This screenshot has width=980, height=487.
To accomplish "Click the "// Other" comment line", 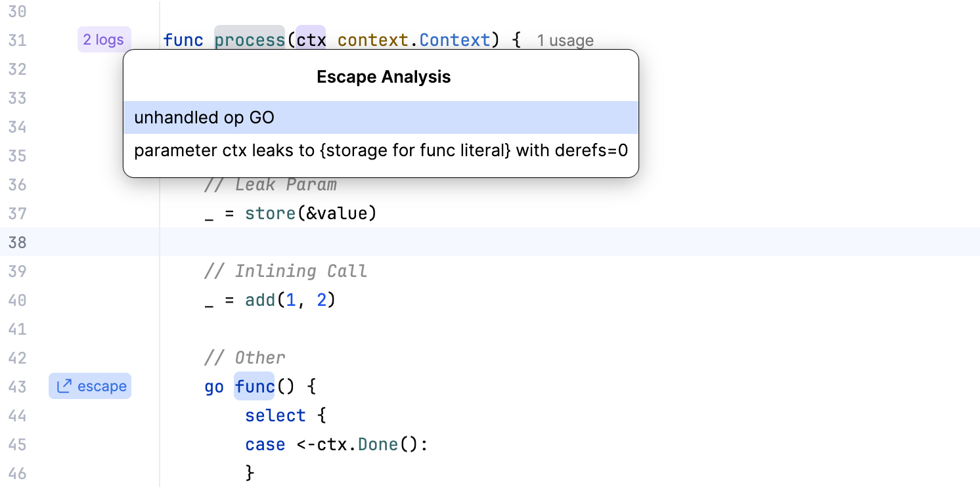I will [245, 358].
